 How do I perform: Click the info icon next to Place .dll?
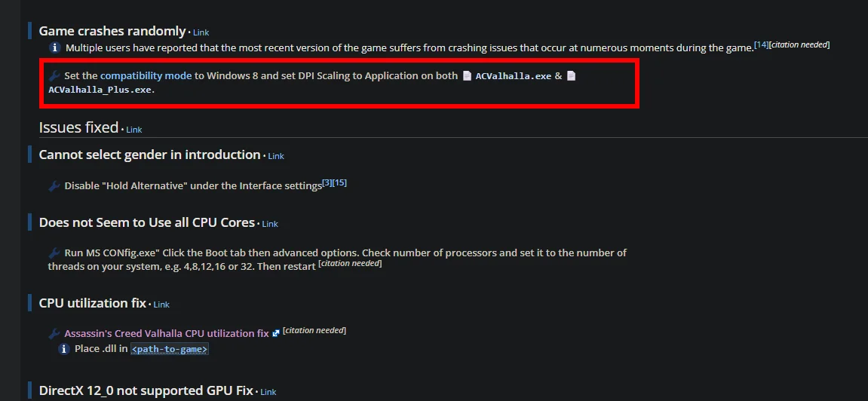pyautogui.click(x=65, y=349)
